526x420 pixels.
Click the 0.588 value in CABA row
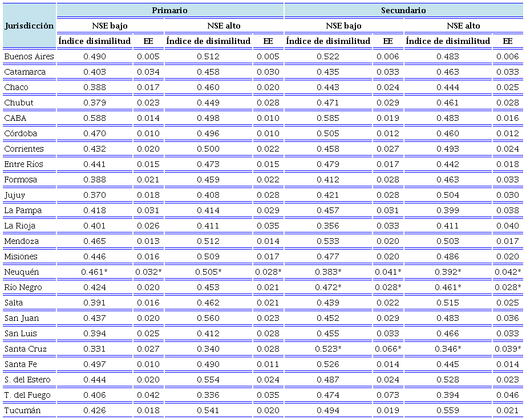tap(95, 118)
